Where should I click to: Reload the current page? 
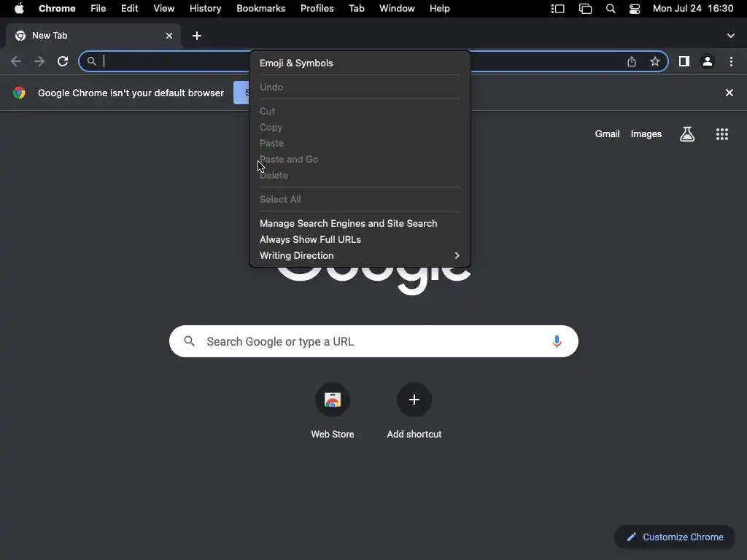[x=63, y=61]
